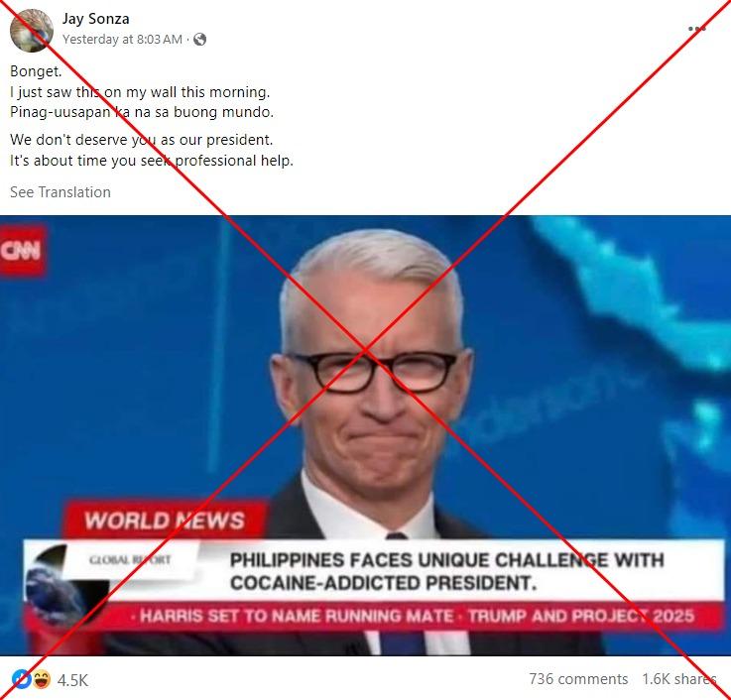The height and width of the screenshot is (700, 731).
Task: Click the blue like reaction icon
Action: click(21, 679)
